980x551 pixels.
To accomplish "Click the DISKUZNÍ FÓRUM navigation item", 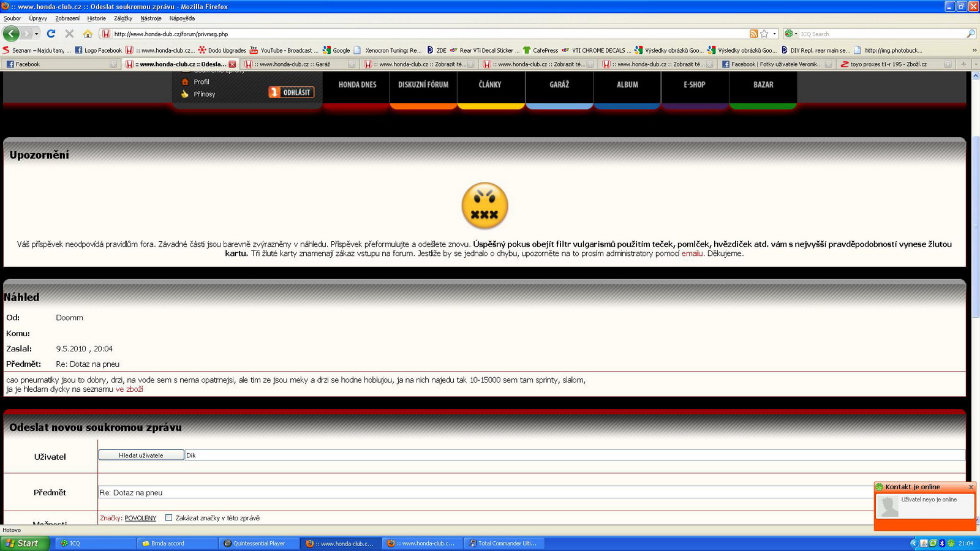I will tap(423, 85).
